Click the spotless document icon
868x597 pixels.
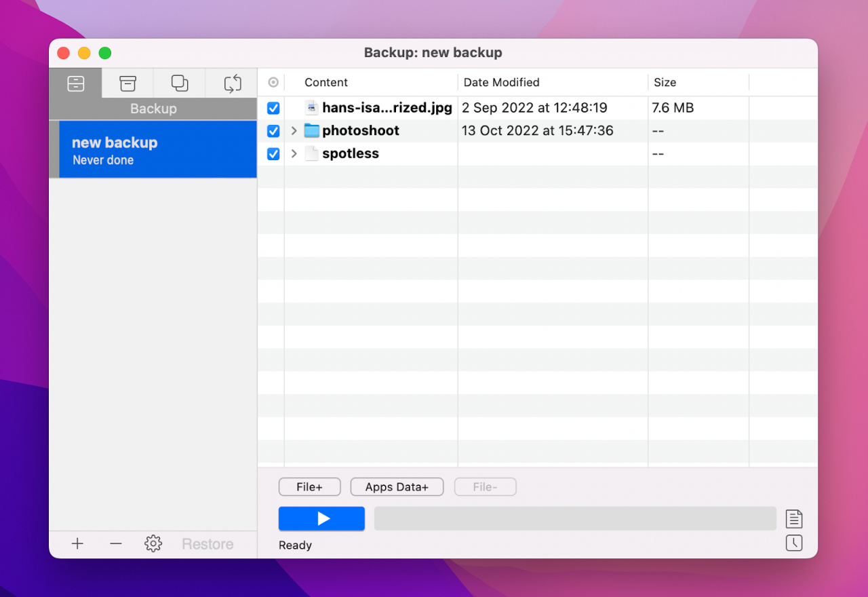point(311,154)
